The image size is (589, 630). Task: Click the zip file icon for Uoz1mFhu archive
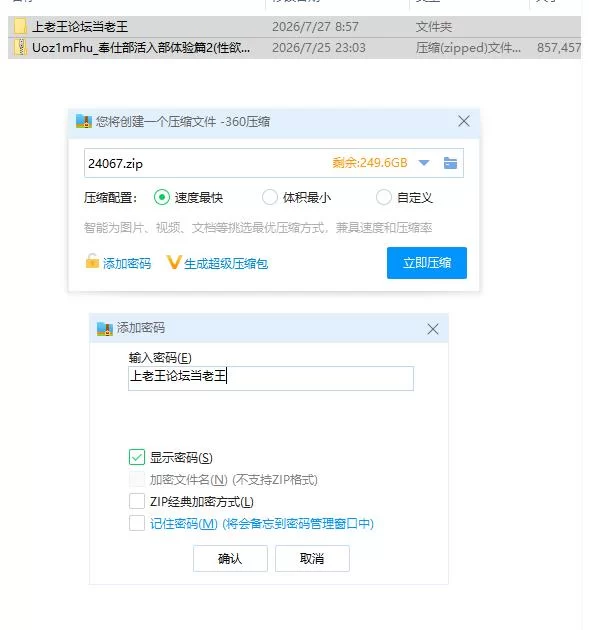coord(20,47)
